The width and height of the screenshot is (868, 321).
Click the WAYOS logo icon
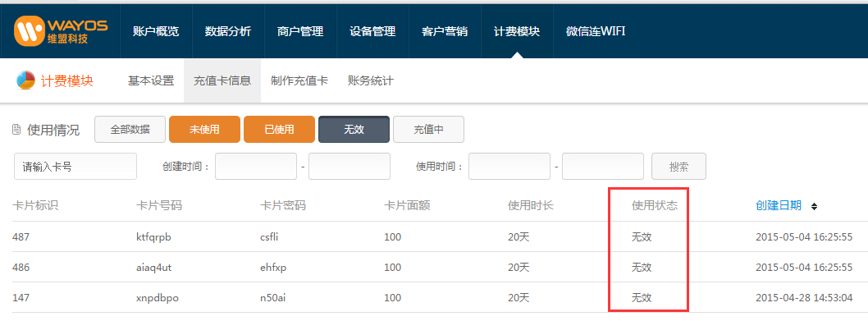click(30, 31)
